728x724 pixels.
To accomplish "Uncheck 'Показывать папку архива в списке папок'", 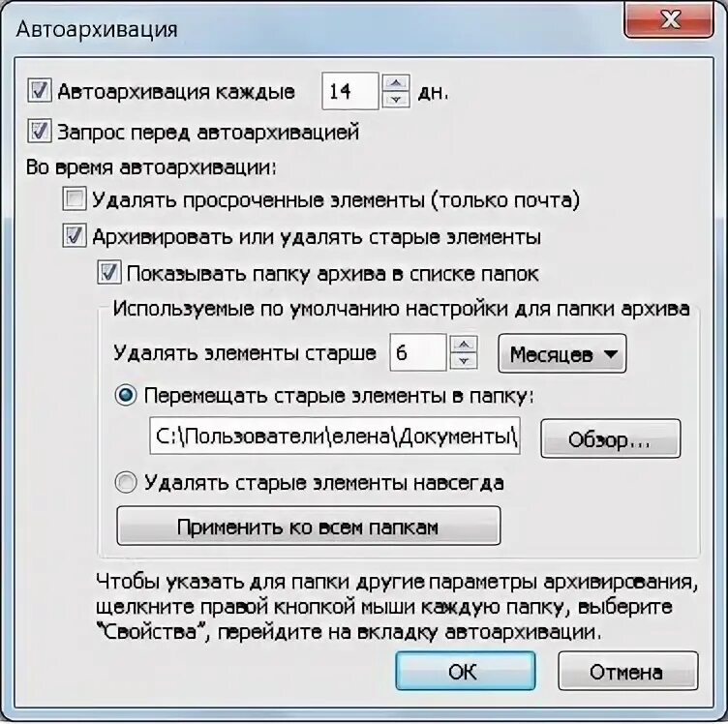I will tap(109, 272).
